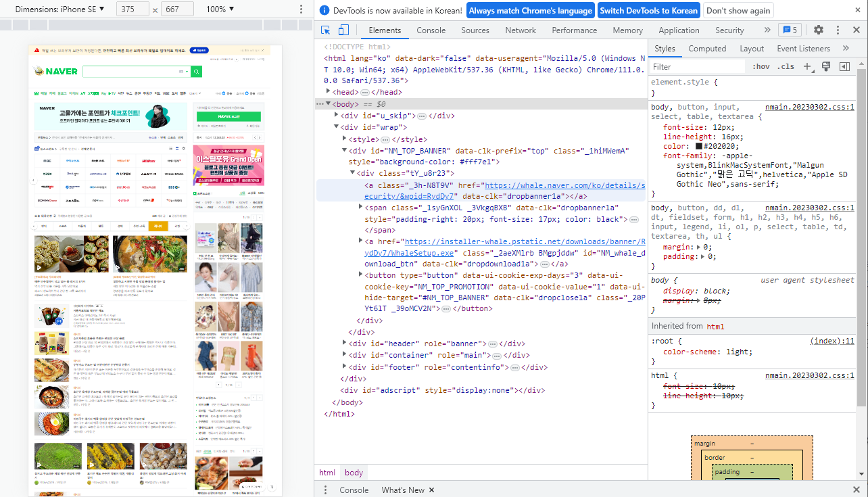Open the What's New drawer tab
Viewport: 868px width, 497px height.
pyautogui.click(x=403, y=490)
